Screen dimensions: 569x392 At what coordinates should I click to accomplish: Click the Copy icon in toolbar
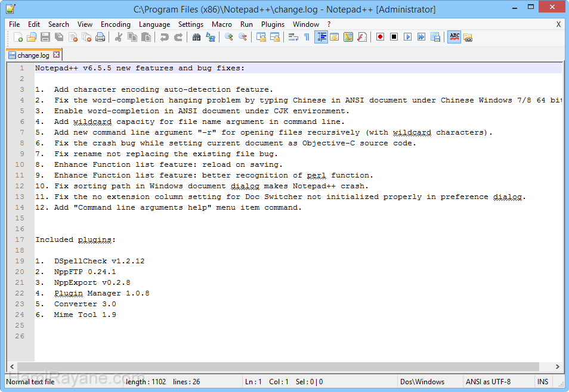(132, 37)
